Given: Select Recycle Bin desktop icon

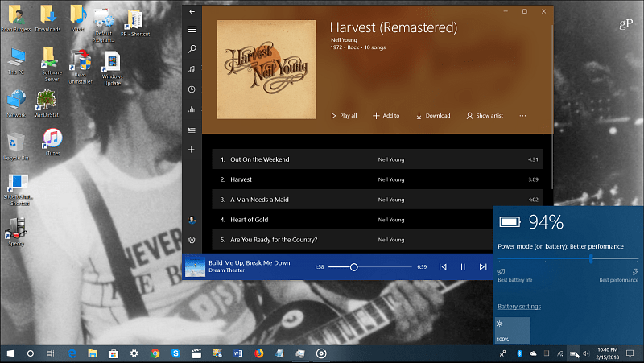Looking at the screenshot, I should pyautogui.click(x=16, y=146).
